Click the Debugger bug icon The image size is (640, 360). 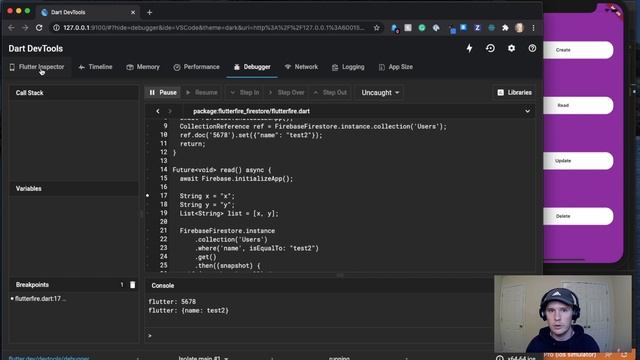237,67
